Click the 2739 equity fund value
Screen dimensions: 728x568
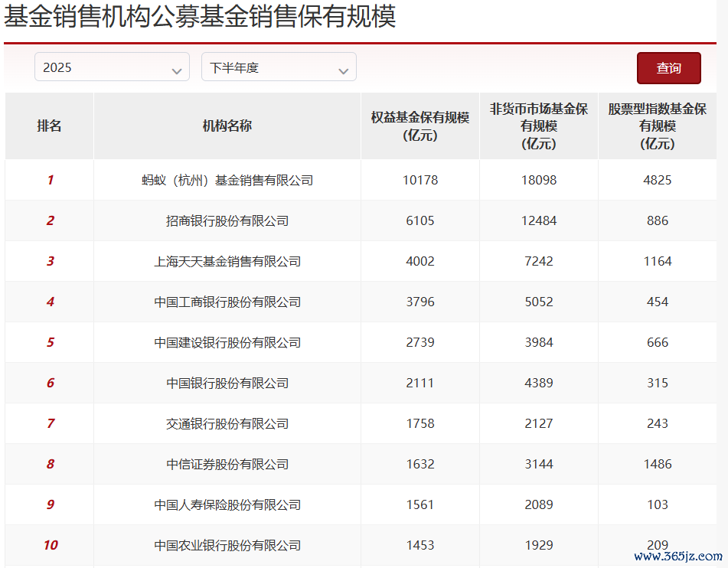point(420,342)
